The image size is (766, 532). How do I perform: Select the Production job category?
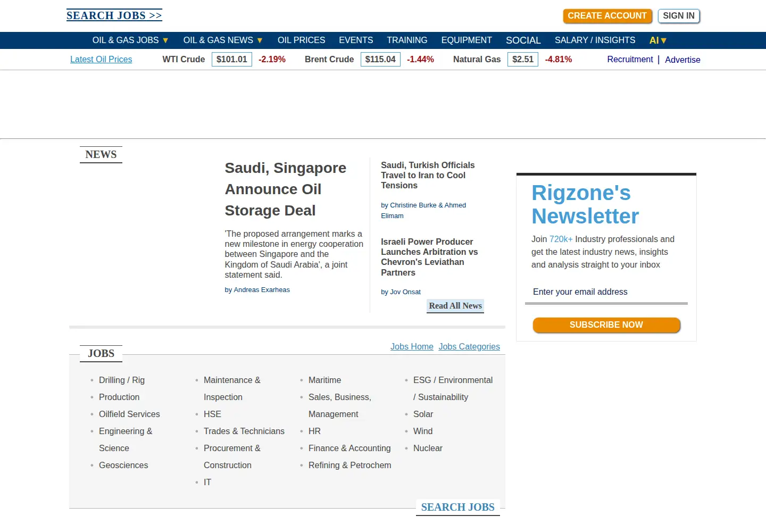pyautogui.click(x=119, y=397)
